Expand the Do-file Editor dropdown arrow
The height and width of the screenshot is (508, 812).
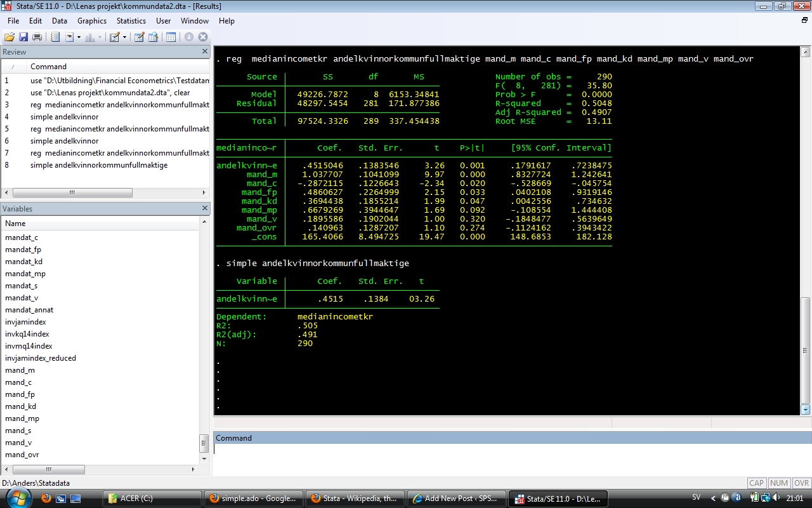point(124,37)
